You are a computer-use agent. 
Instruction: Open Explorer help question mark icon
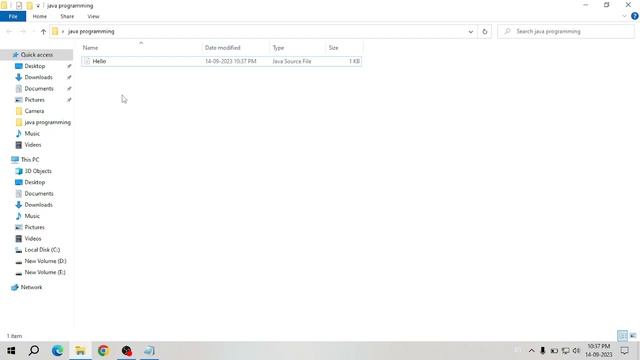(635, 16)
